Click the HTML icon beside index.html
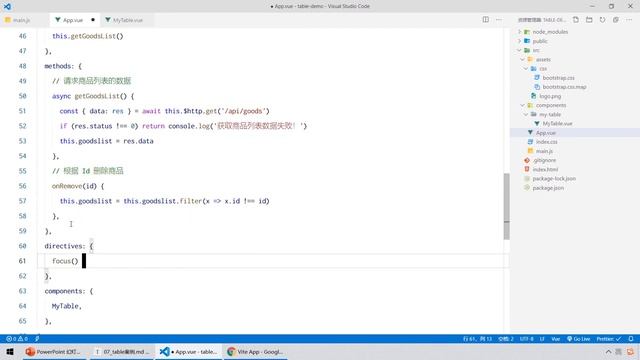Viewport: 640px width, 360px height. 527,169
